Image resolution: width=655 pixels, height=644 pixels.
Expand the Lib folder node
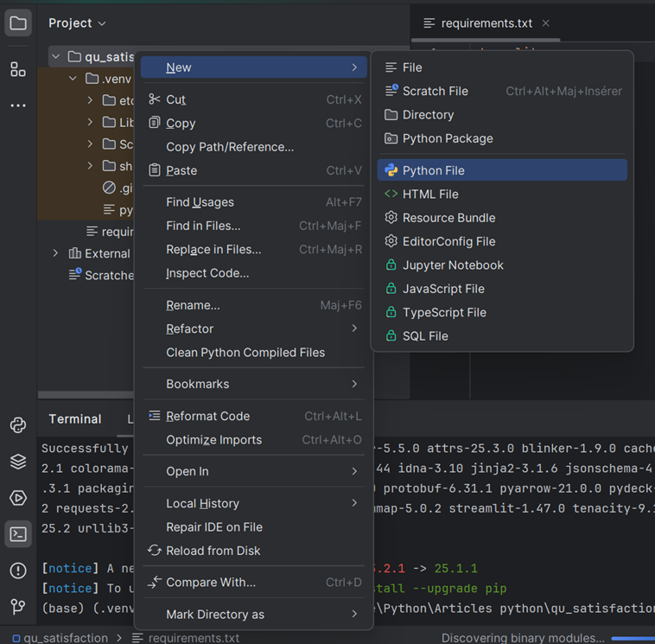(90, 122)
